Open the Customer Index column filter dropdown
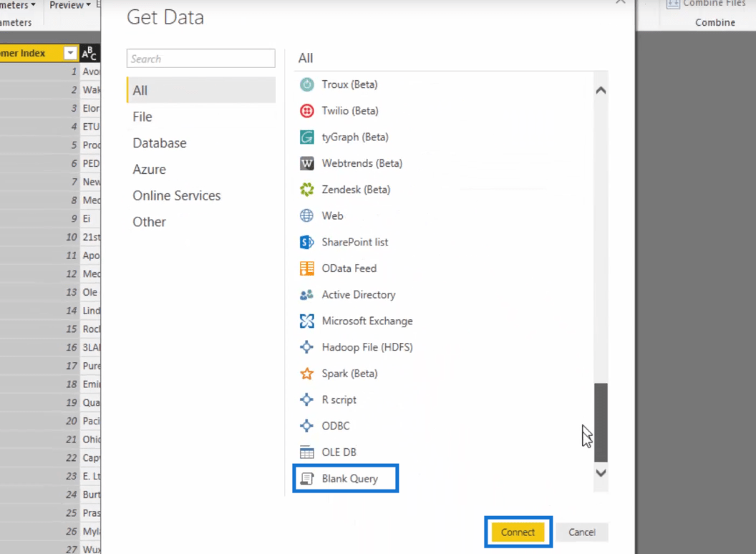756x554 pixels. (70, 53)
